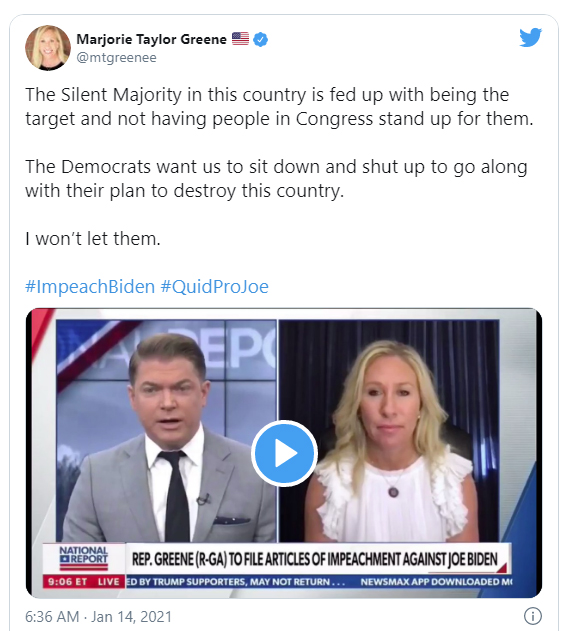Click the National Report logo in video
Image resolution: width=576 pixels, height=631 pixels.
84,558
